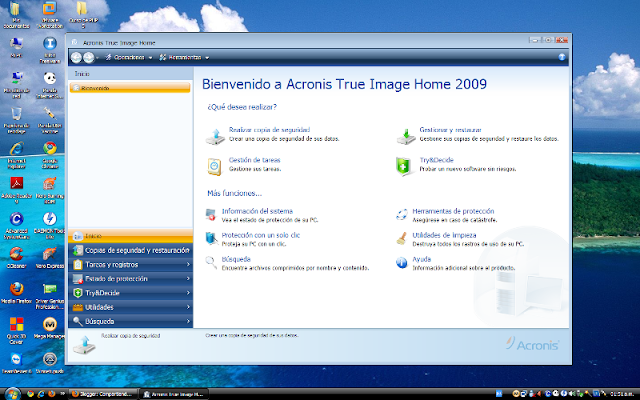Expand the Búsqueda sidebar chevron
The width and height of the screenshot is (640, 400).
(188, 321)
